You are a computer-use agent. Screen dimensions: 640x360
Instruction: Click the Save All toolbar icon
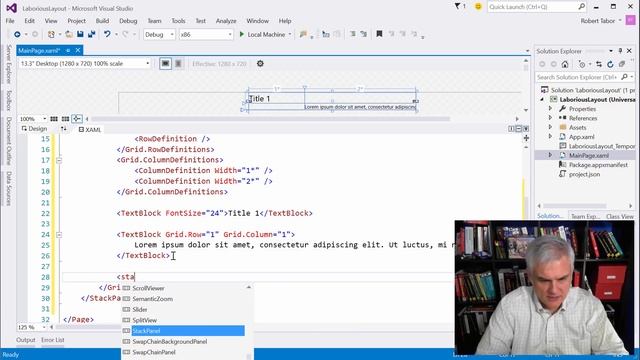click(x=91, y=34)
